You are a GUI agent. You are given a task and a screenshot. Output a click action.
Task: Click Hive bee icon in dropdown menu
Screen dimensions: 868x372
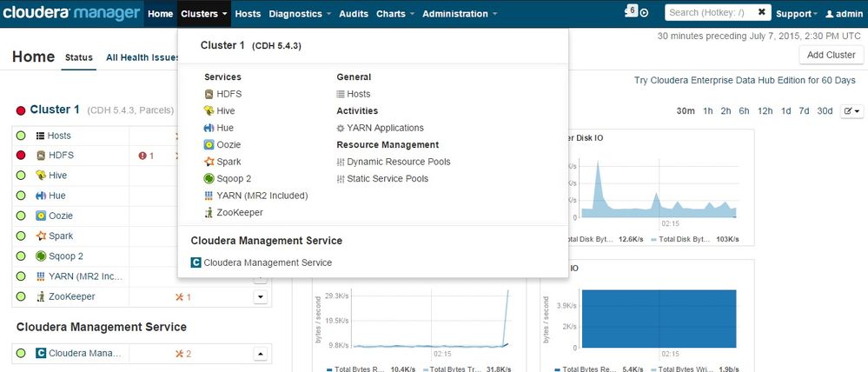[209, 110]
